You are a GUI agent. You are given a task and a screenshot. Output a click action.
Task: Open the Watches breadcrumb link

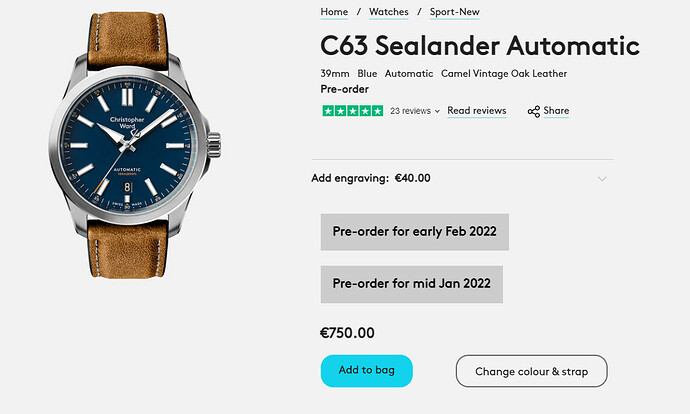pyautogui.click(x=389, y=12)
